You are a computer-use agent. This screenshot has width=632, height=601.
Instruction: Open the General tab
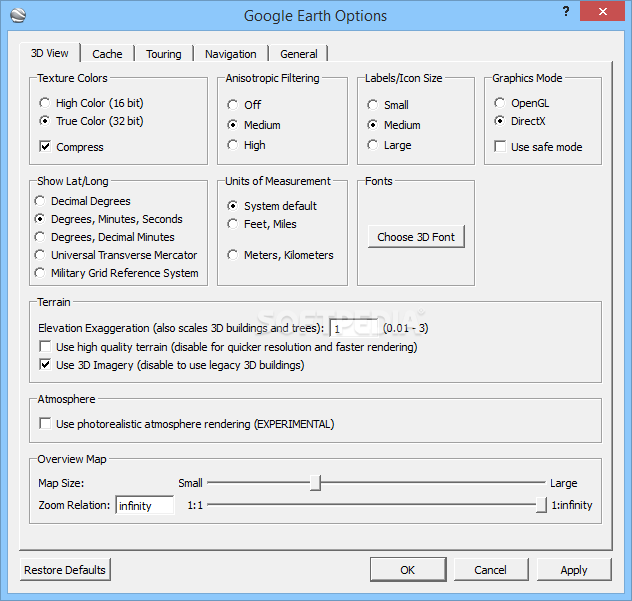click(x=299, y=54)
